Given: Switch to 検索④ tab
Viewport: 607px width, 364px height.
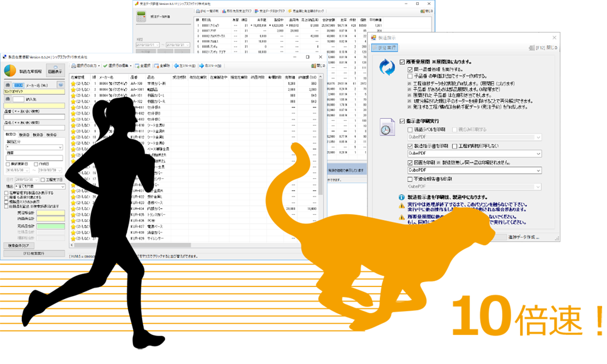Looking at the screenshot, I should pyautogui.click(x=52, y=135).
